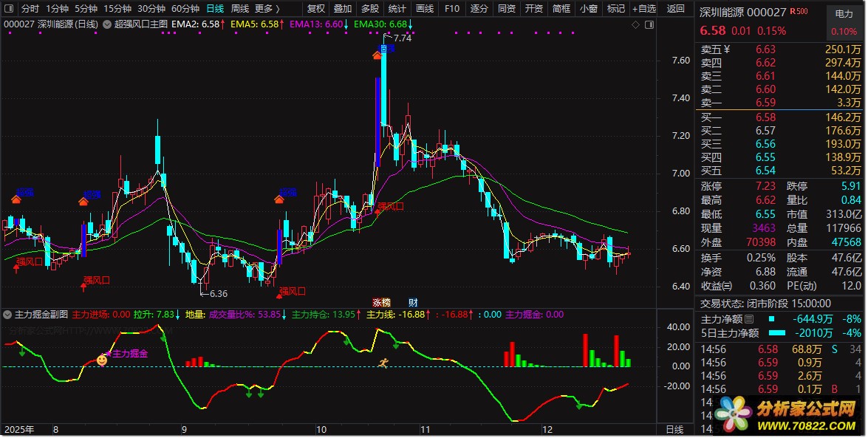
Task: Toggle the 简框 simple frame mode
Action: click(561, 8)
